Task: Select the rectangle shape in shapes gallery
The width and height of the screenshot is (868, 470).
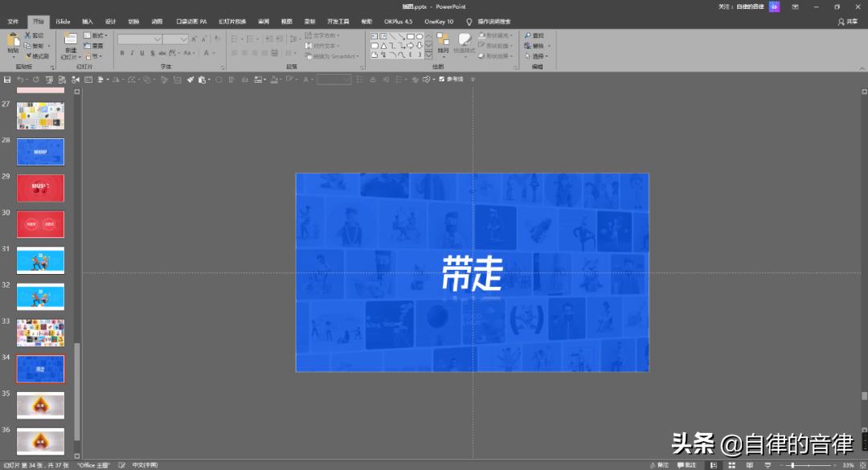Action: [410, 36]
